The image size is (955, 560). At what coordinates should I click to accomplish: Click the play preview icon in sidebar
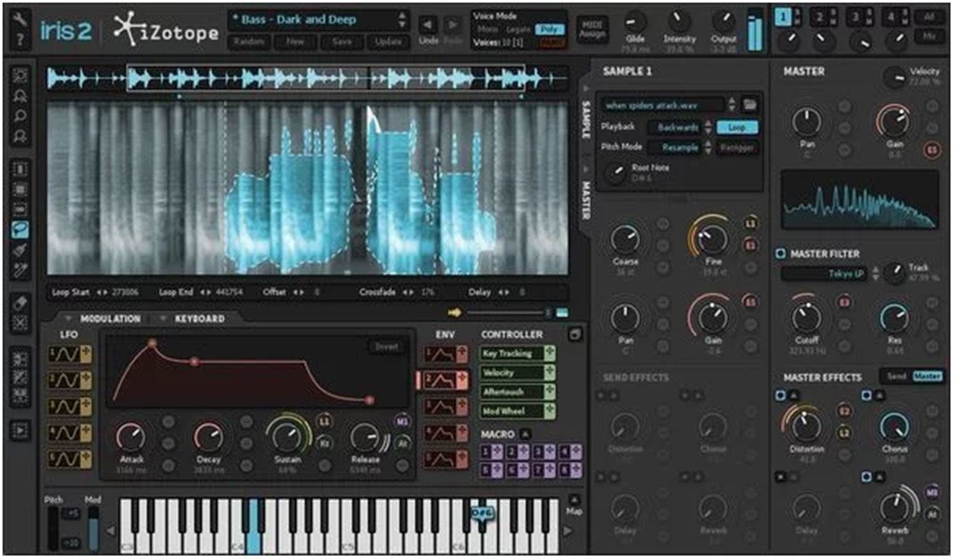click(20, 431)
